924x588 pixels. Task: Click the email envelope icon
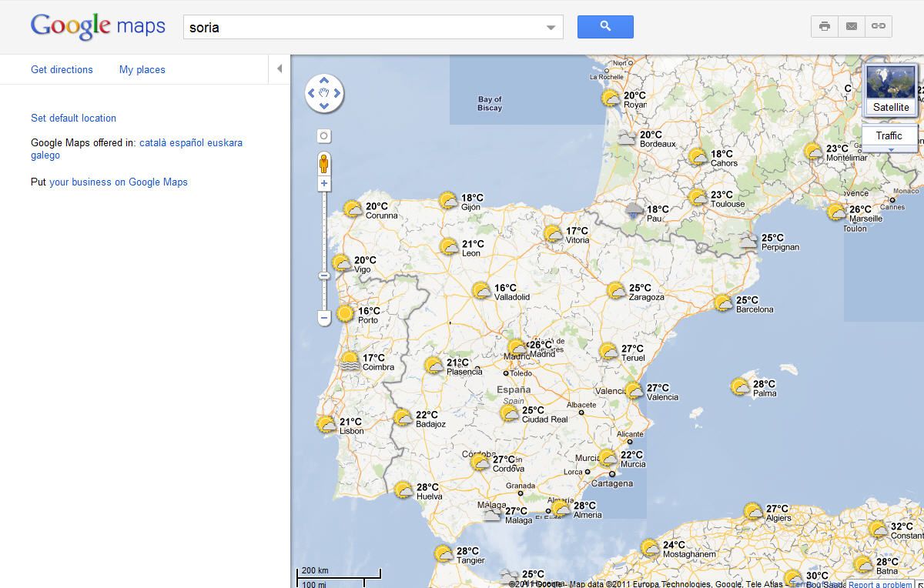852,26
